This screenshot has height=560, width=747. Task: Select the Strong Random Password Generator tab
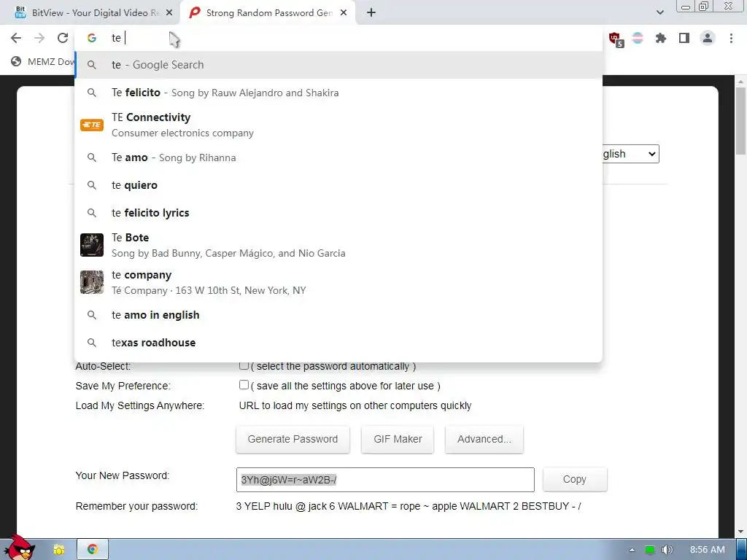coord(268,13)
